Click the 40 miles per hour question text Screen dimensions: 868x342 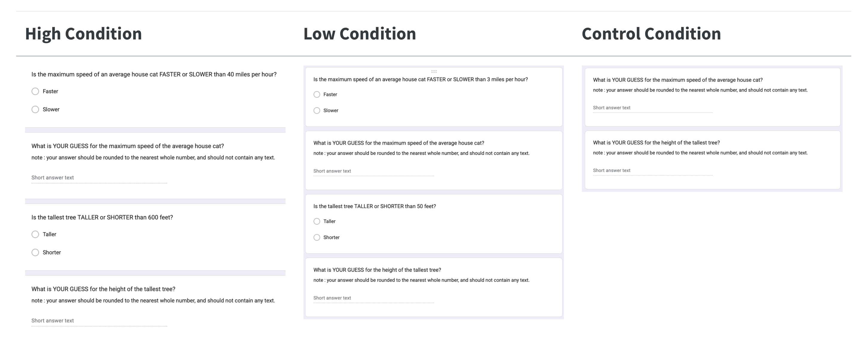pyautogui.click(x=154, y=74)
